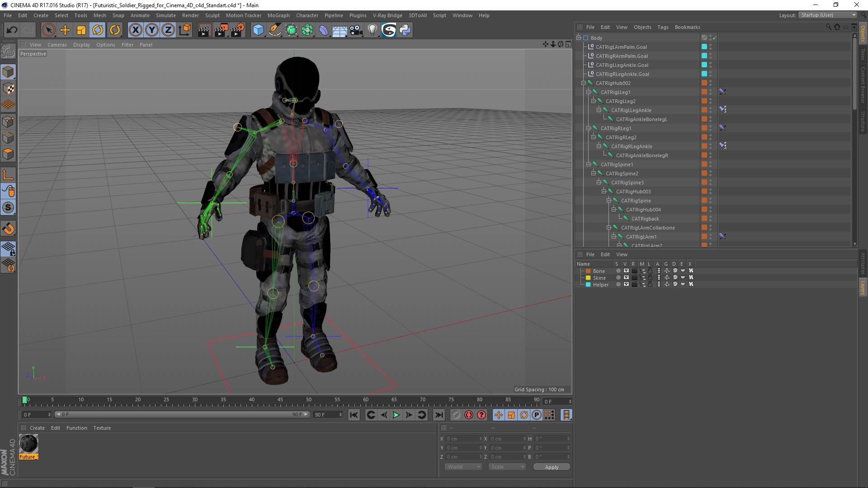Collapse CATRigHub003 hierarchy
The width and height of the screenshot is (868, 488).
point(604,192)
